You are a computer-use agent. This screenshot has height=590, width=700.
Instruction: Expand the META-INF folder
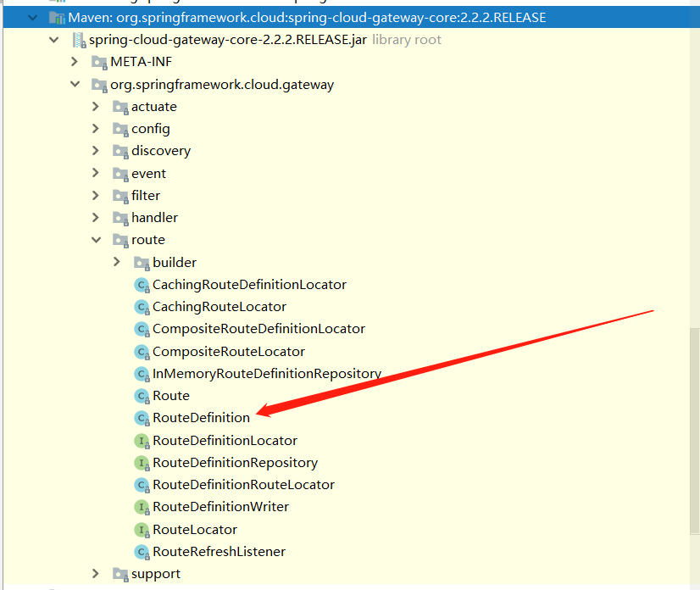click(75, 62)
